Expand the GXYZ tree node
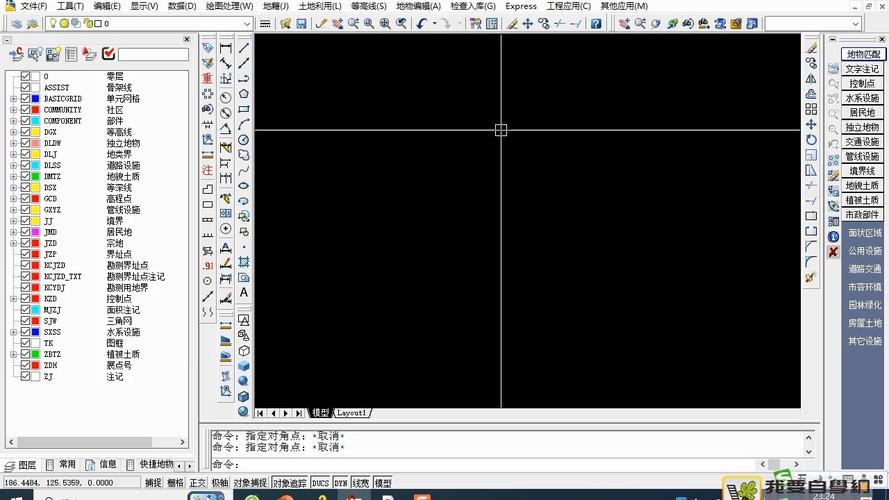889x500 pixels. (x=14, y=210)
